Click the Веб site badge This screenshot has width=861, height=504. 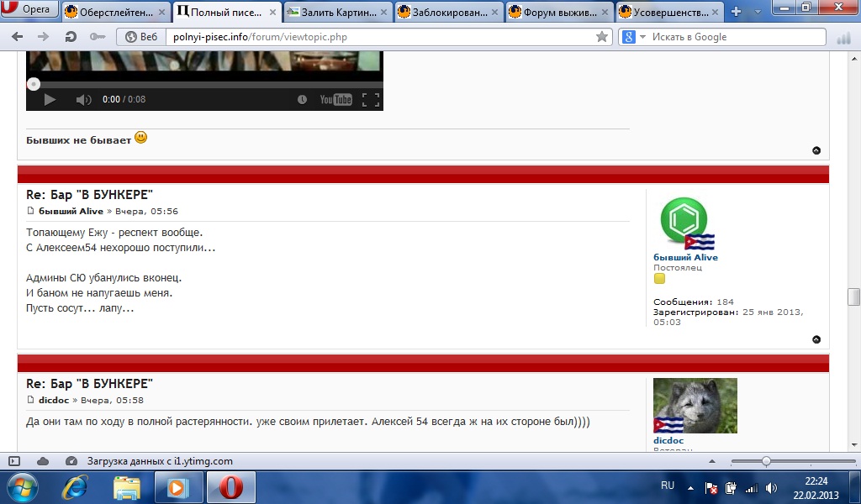point(141,37)
